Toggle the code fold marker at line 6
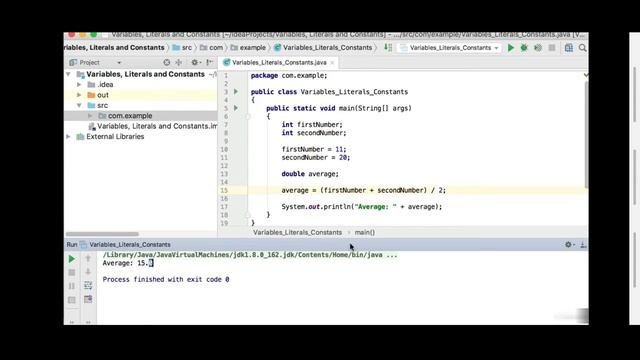This screenshot has width=640, height=360. [x=248, y=116]
